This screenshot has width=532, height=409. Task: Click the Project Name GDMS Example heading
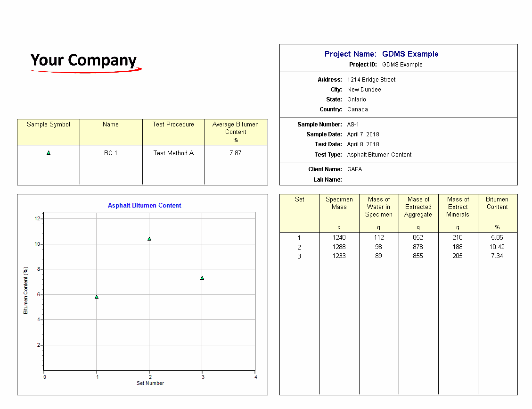coord(381,54)
